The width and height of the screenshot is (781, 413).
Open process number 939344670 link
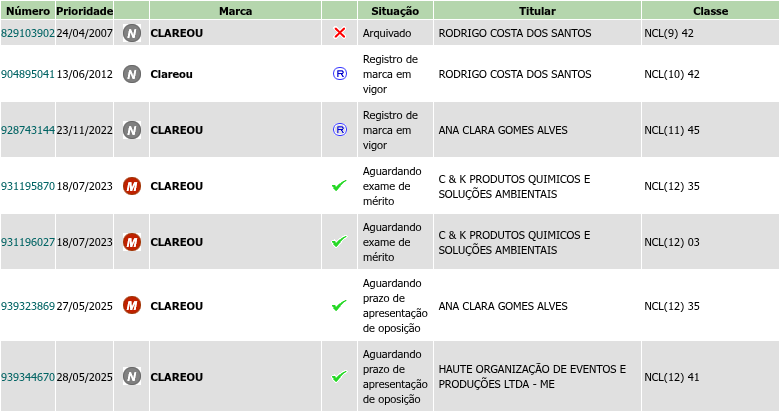28,377
